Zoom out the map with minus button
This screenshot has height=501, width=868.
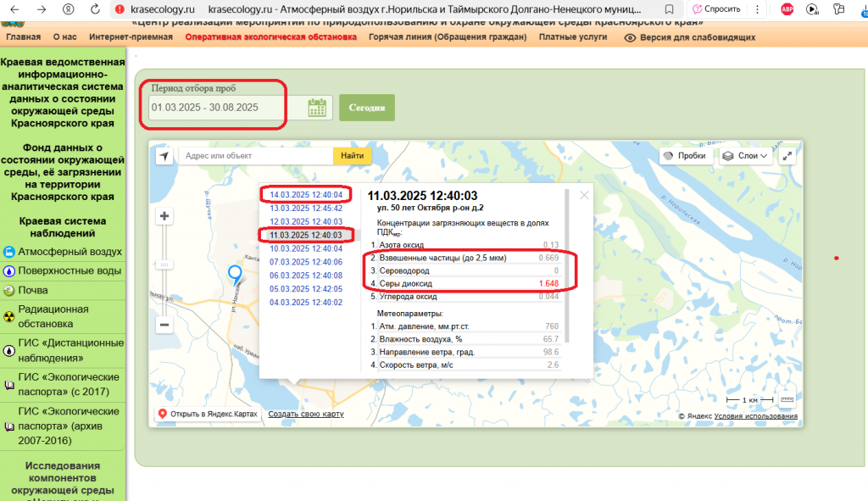point(164,325)
